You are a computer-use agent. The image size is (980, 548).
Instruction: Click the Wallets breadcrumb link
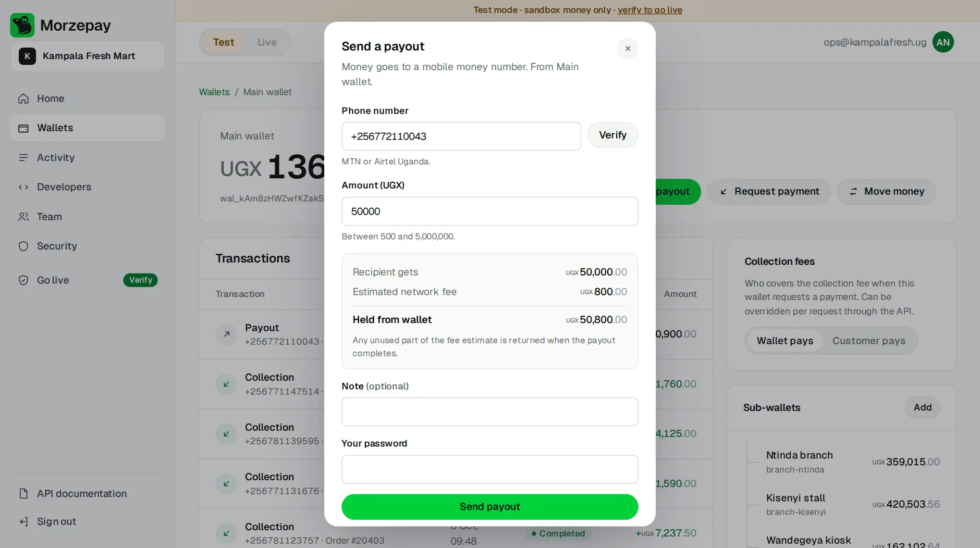[x=214, y=92]
